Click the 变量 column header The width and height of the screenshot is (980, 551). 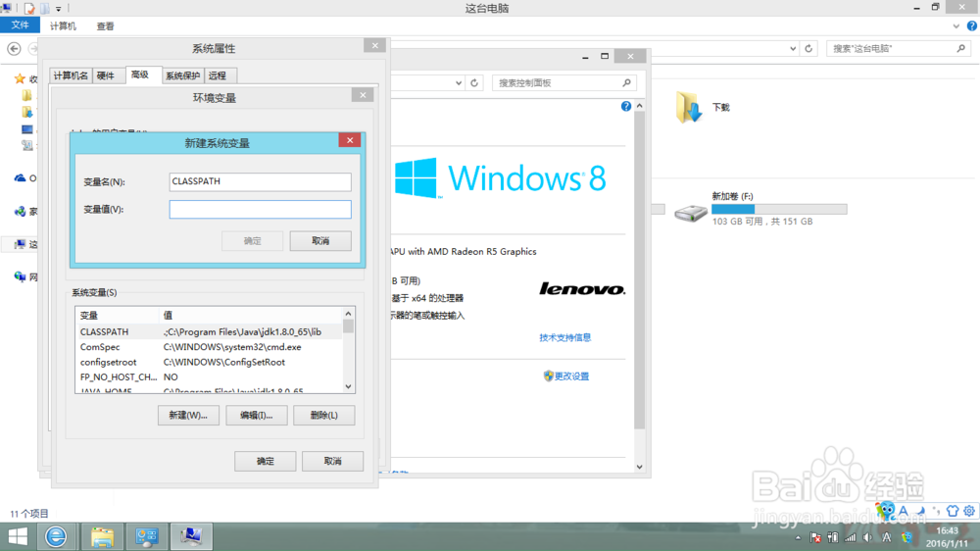click(118, 316)
